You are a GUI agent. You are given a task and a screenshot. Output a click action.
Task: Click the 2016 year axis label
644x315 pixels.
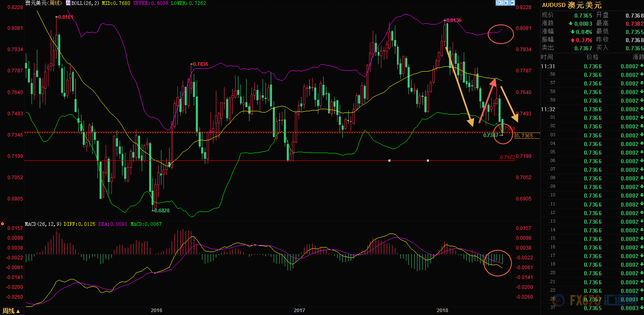[x=156, y=310]
